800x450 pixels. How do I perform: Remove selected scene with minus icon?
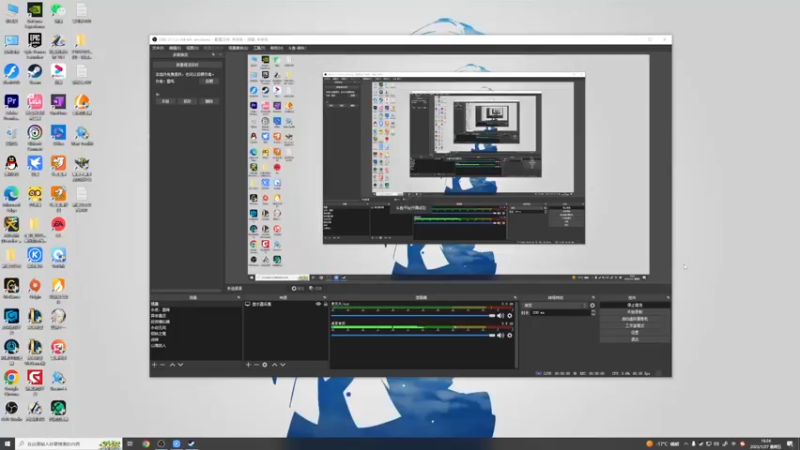[163, 365]
